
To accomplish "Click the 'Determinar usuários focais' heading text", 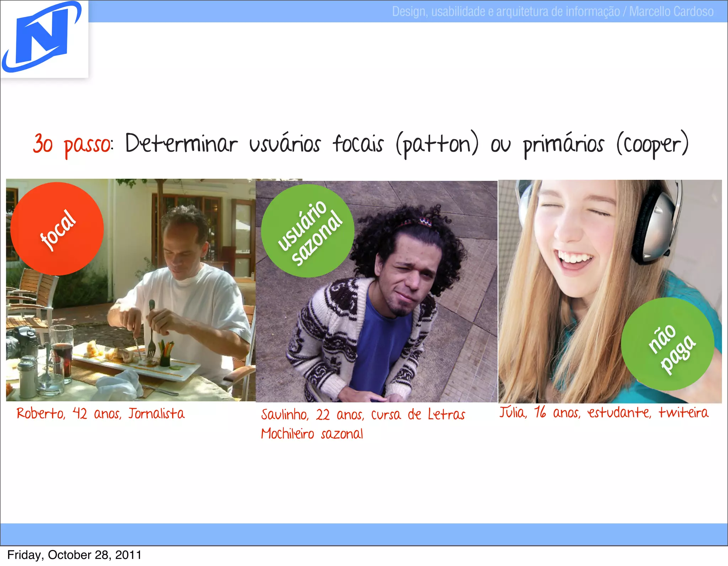I will 254,144.
